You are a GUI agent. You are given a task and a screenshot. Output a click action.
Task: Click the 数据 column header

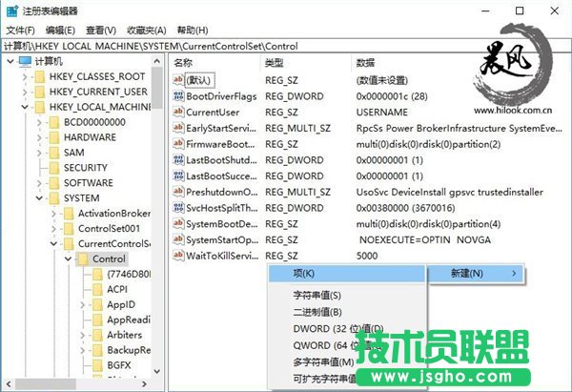(365, 62)
